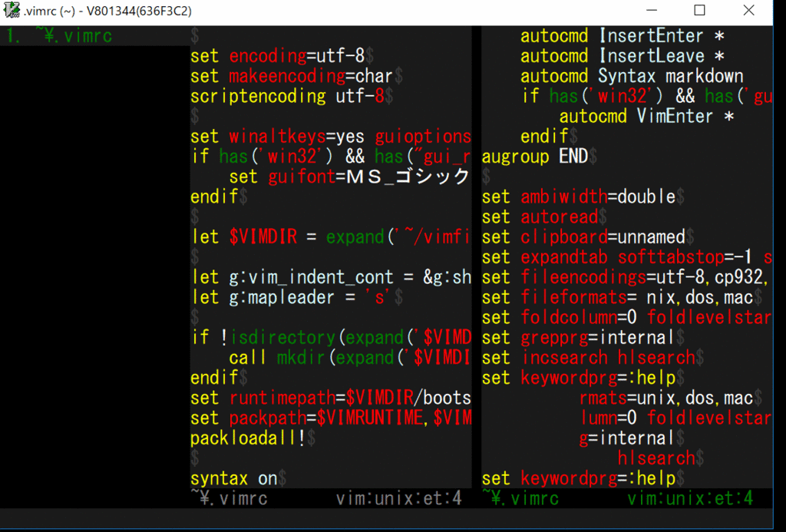Image resolution: width=786 pixels, height=532 pixels.
Task: Click "endif" below the guifont line
Action: [219, 197]
